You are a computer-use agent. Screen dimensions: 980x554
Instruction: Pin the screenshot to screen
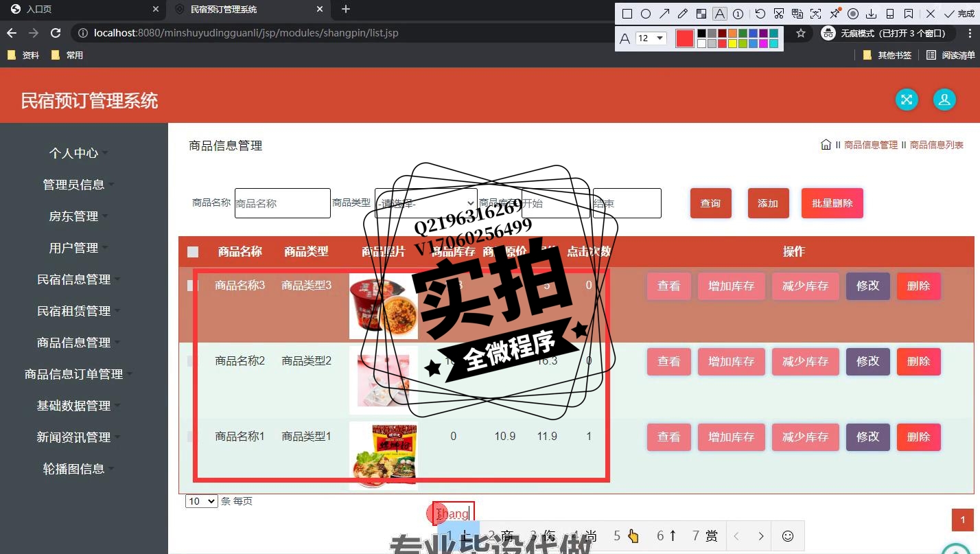(x=835, y=13)
